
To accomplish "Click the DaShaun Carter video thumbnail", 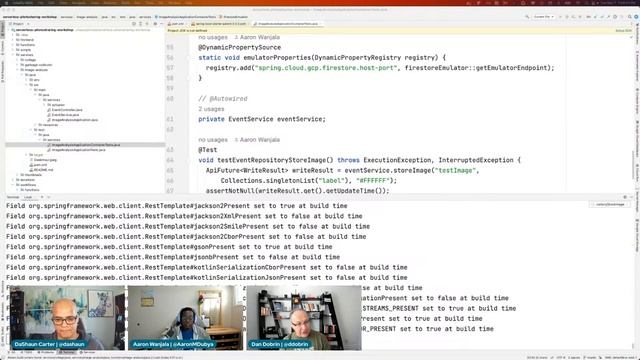I will coord(66,318).
